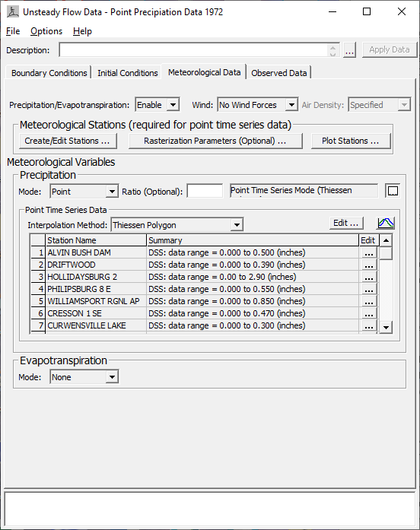Click summary cell with range 0.00 to 2.90
This screenshot has height=530, width=420.
pyautogui.click(x=253, y=278)
